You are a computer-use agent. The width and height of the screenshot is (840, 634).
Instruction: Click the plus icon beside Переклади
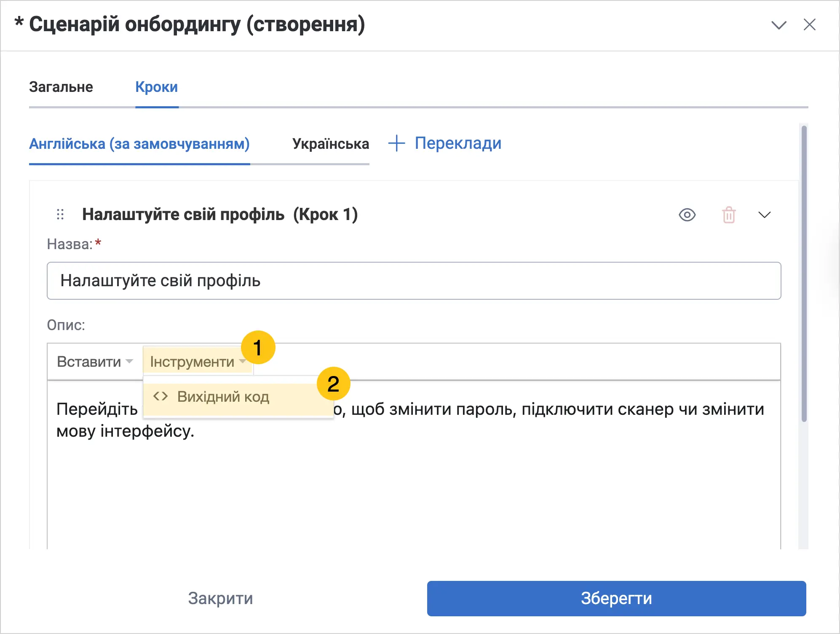pyautogui.click(x=396, y=143)
